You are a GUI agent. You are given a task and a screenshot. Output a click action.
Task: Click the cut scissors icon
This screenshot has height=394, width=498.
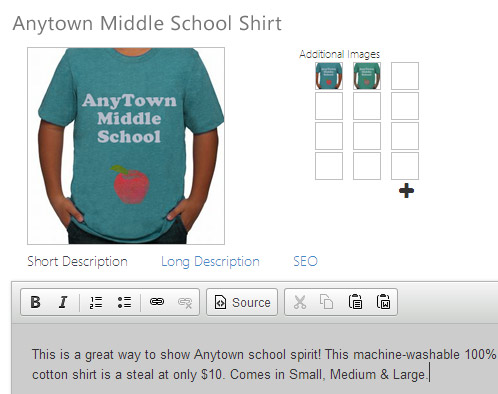point(300,302)
